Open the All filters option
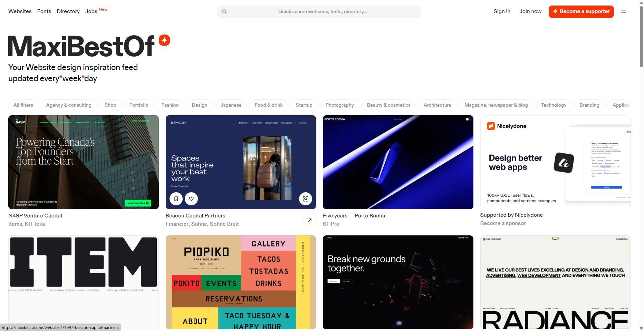The image size is (644, 331). [23, 105]
